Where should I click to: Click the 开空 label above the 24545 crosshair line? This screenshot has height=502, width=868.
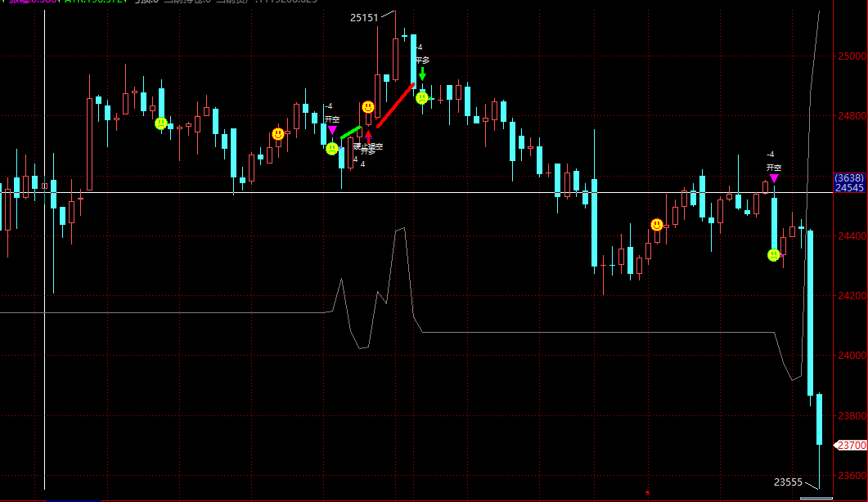click(x=774, y=168)
